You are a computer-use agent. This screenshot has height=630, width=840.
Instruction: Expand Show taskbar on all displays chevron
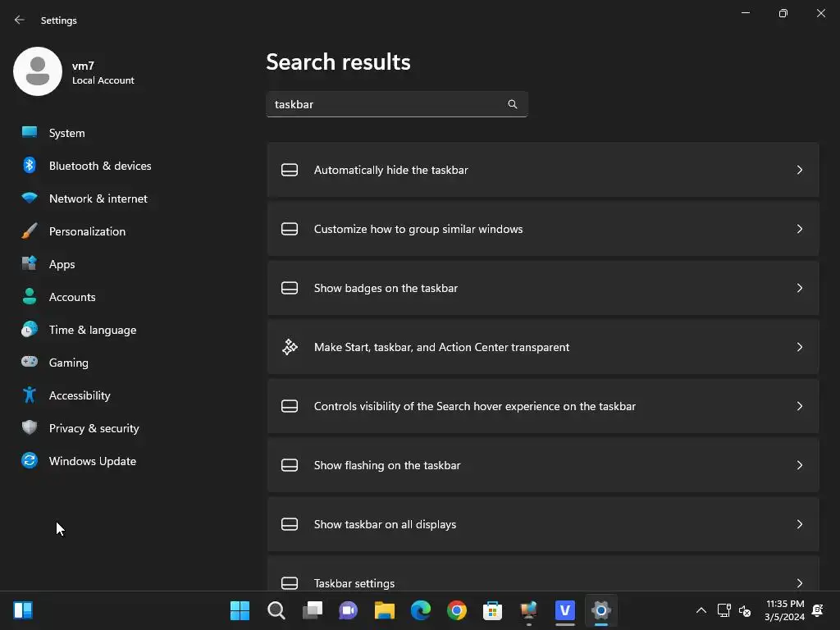[x=799, y=524]
